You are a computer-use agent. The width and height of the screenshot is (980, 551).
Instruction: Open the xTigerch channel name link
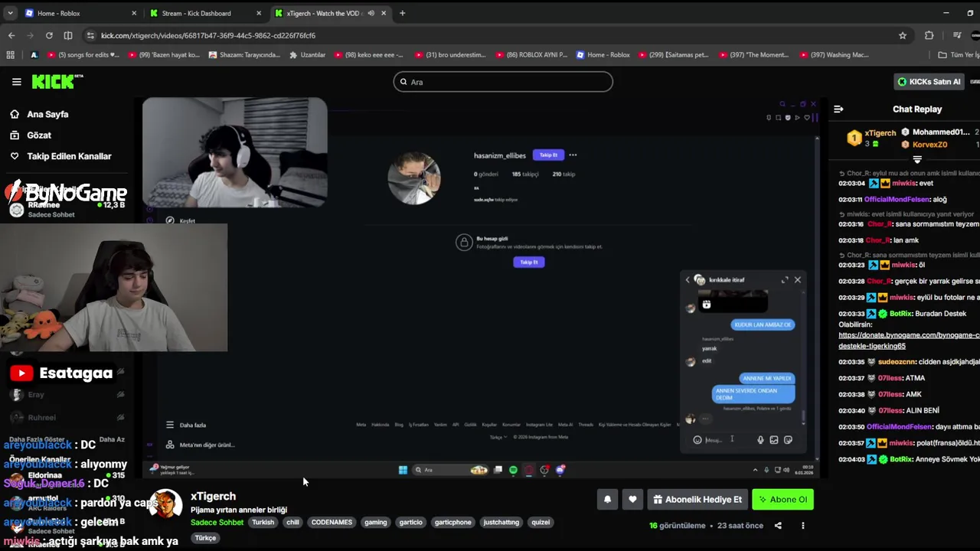[x=213, y=497]
